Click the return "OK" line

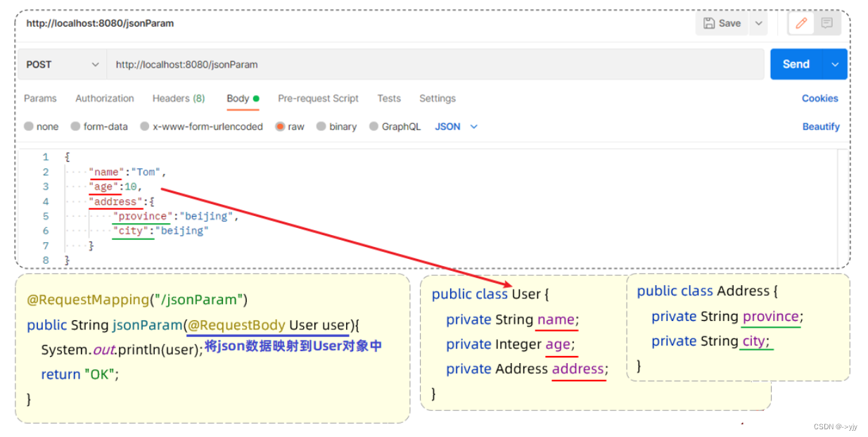coord(80,374)
